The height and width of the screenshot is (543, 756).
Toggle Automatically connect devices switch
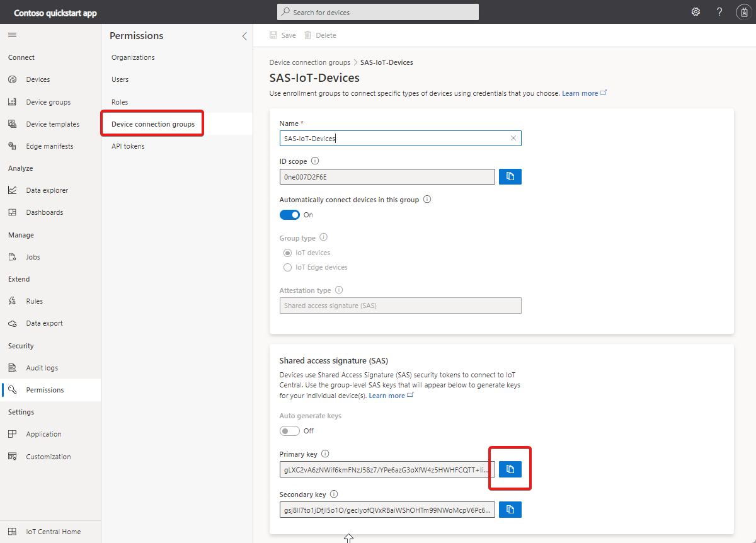coord(290,215)
